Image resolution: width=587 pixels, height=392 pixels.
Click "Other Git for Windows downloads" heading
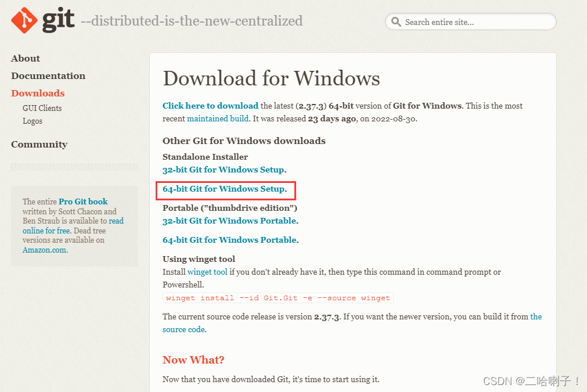coord(244,141)
